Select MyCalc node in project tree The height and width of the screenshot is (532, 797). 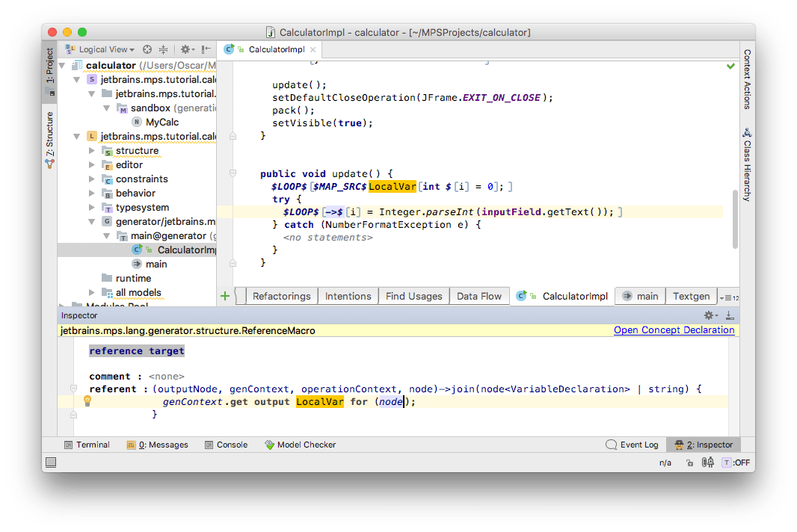(x=161, y=122)
